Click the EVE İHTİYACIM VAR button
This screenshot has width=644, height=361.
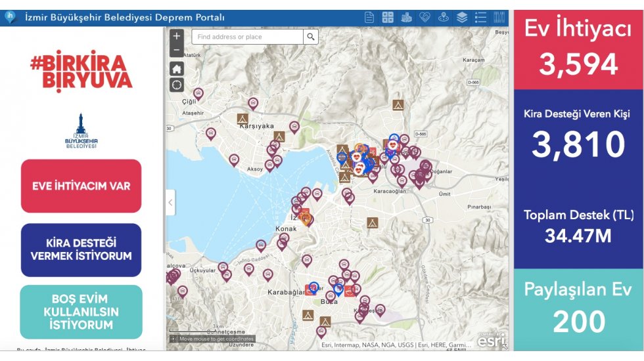click(81, 186)
